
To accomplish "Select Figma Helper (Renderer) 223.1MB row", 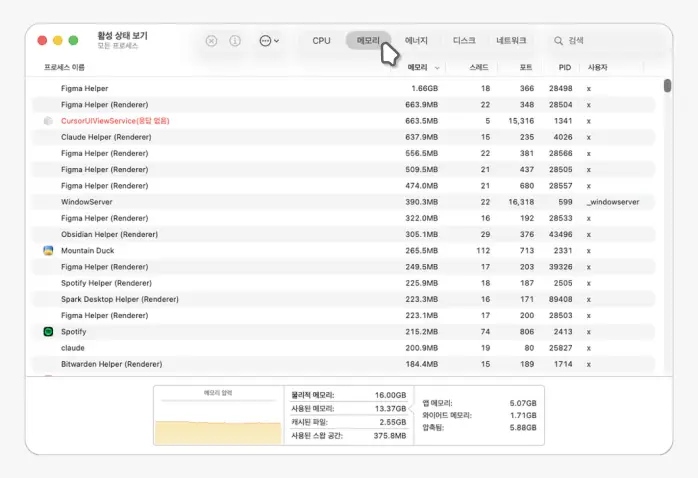I will (343, 315).
